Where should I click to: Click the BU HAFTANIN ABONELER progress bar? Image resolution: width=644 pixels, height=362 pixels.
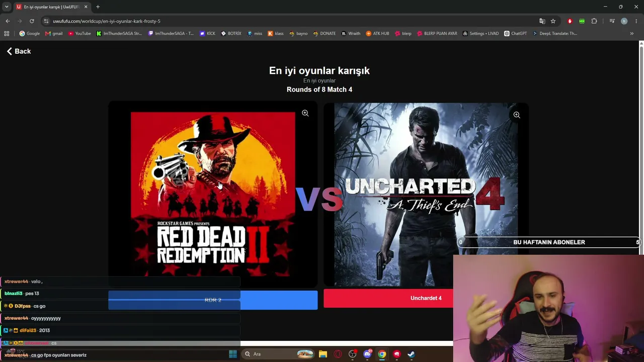(548, 242)
